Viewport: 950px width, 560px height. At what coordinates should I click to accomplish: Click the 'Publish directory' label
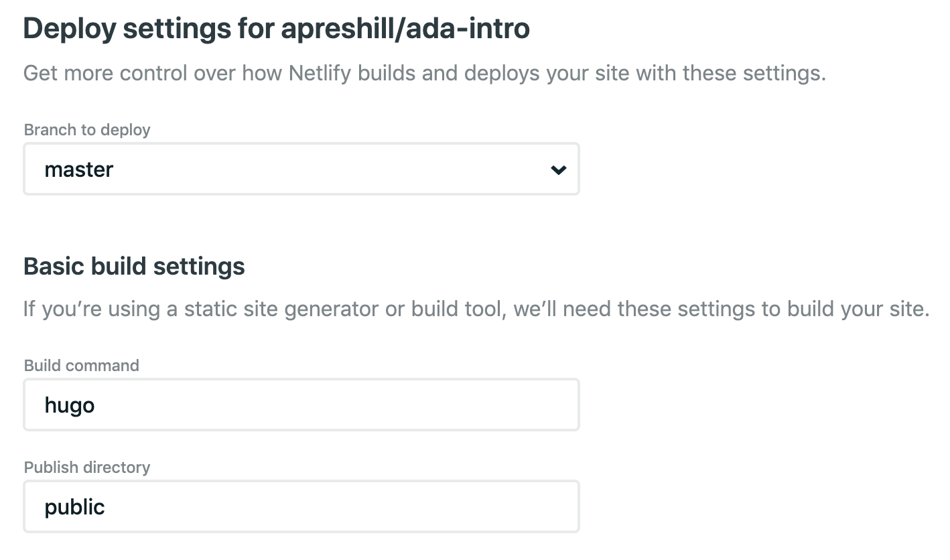(x=87, y=467)
